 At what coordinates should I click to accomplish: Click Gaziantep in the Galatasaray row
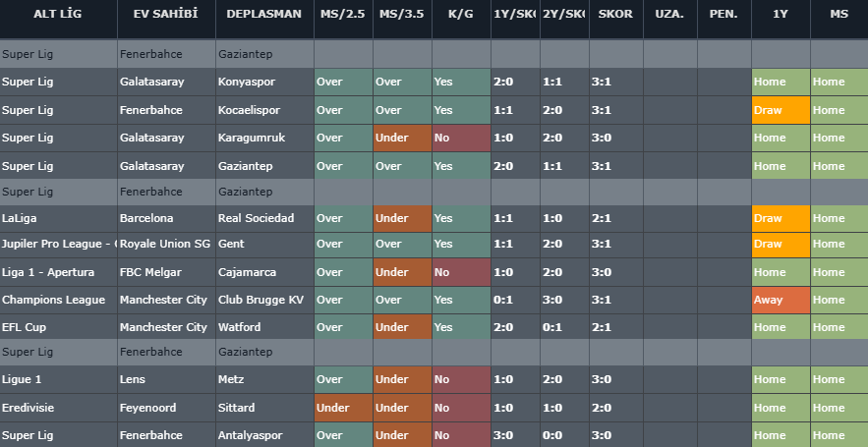click(x=264, y=166)
